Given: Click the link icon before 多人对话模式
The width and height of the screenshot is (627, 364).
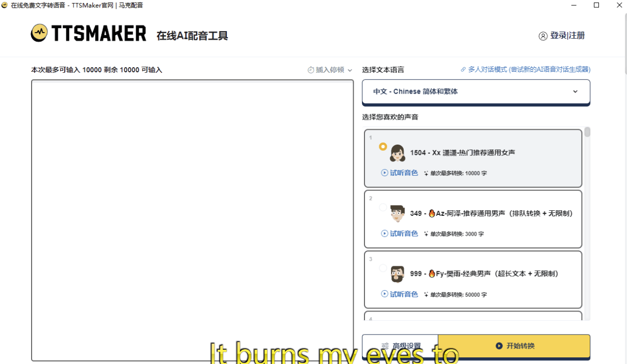Looking at the screenshot, I should [463, 69].
